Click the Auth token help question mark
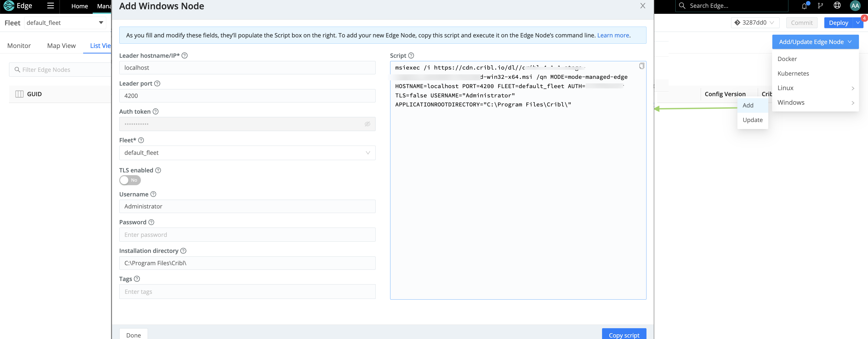Viewport: 868px width, 339px height. point(156,111)
